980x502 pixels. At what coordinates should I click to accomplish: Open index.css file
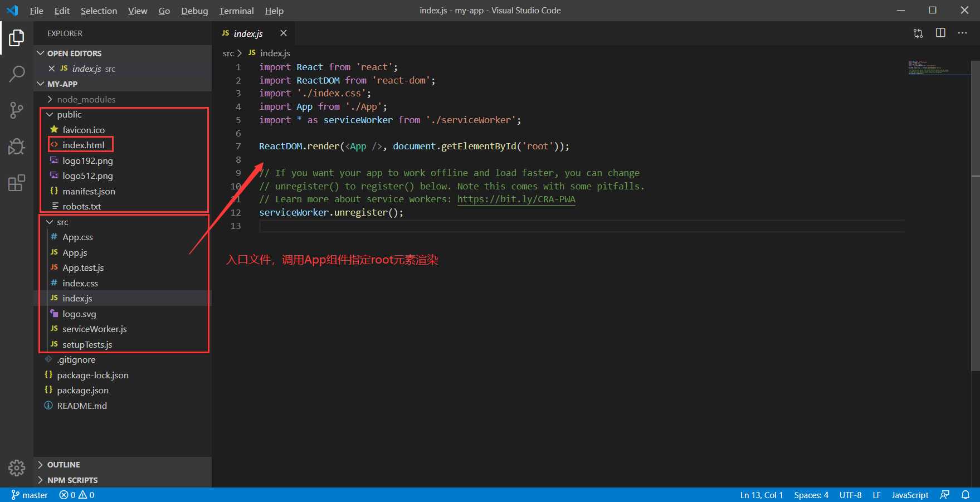click(x=123, y=283)
